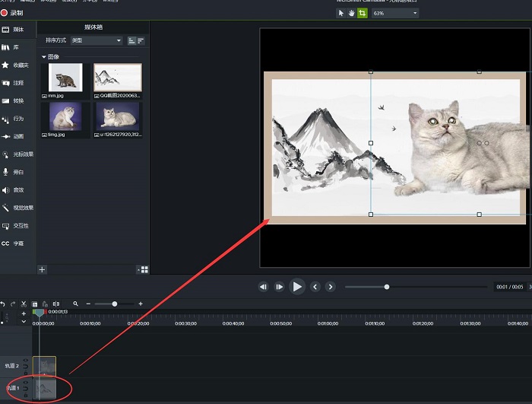
Task: Select the cat clip on 轨道 2
Action: pyautogui.click(x=44, y=366)
